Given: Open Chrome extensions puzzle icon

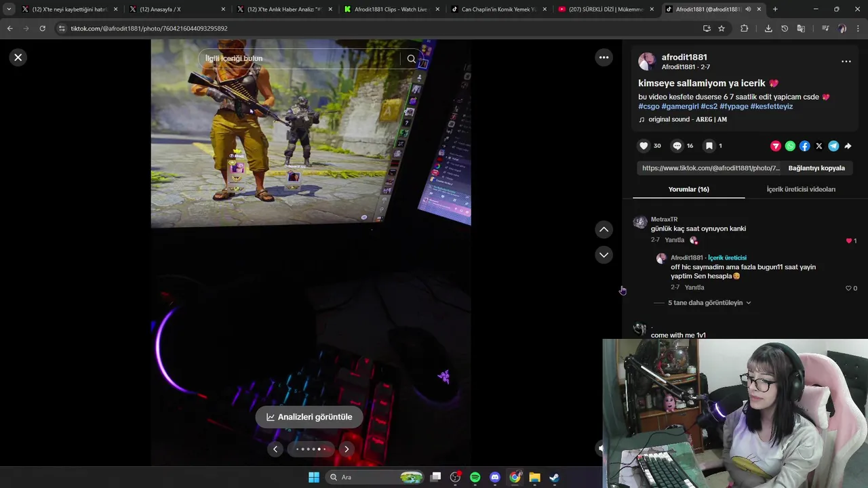Looking at the screenshot, I should (x=744, y=28).
